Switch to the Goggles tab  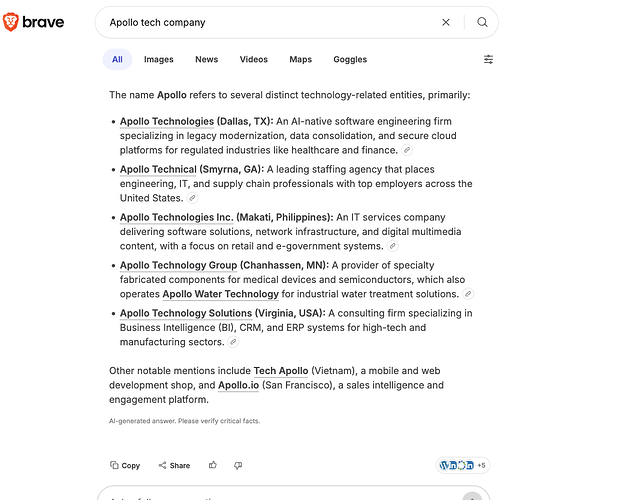(x=350, y=59)
